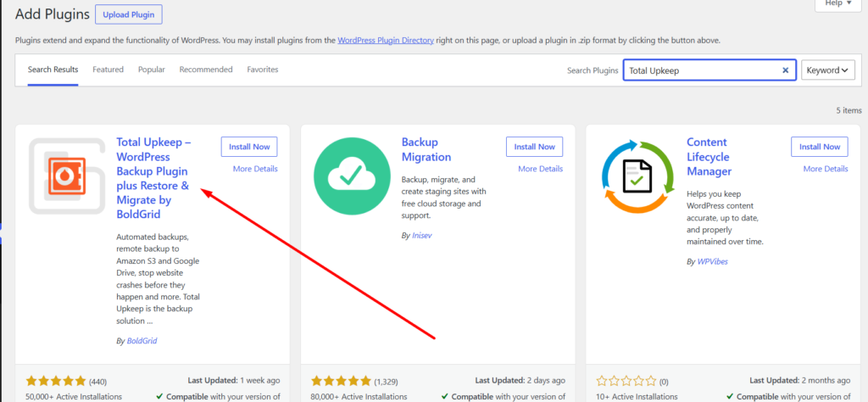Open the Recommended plugins tab
Screen dimensions: 868x402
click(206, 70)
